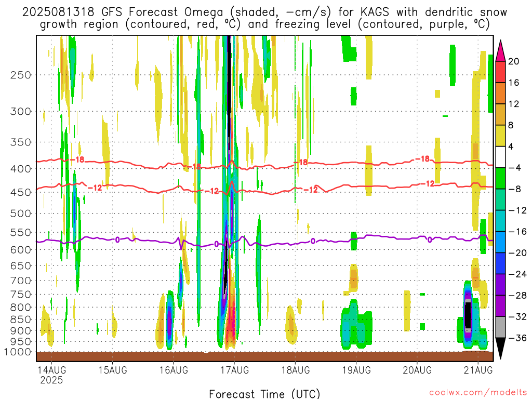Click the 750 pressure level label
Viewport: 532px width, 399px height.
21,295
